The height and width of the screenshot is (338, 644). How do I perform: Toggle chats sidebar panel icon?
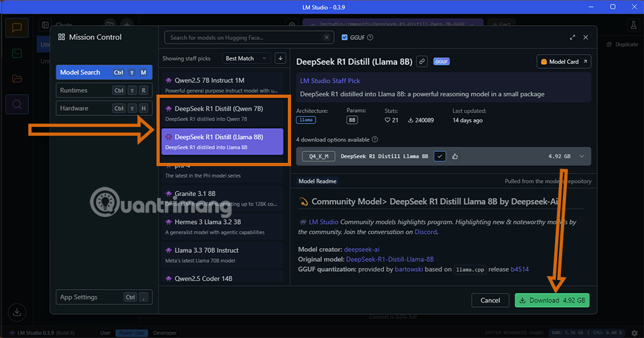(x=45, y=25)
